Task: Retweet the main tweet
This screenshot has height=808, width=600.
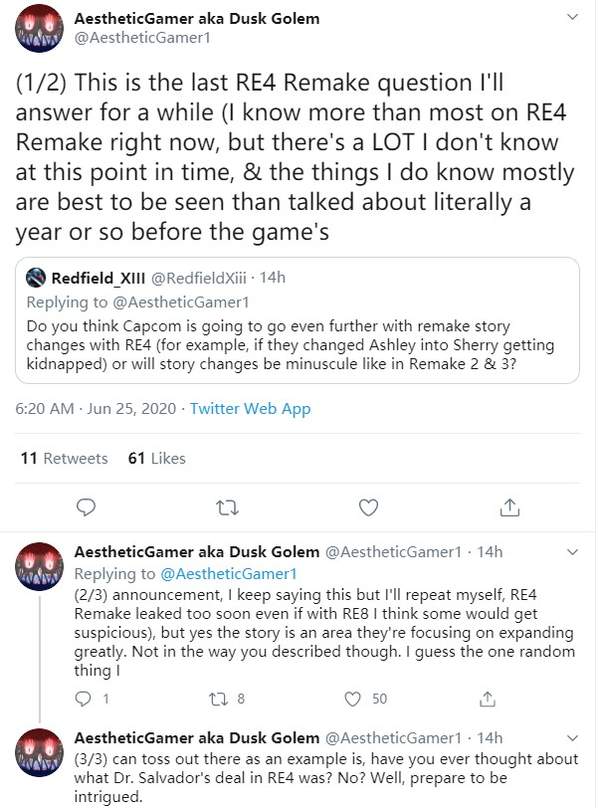Action: (228, 507)
